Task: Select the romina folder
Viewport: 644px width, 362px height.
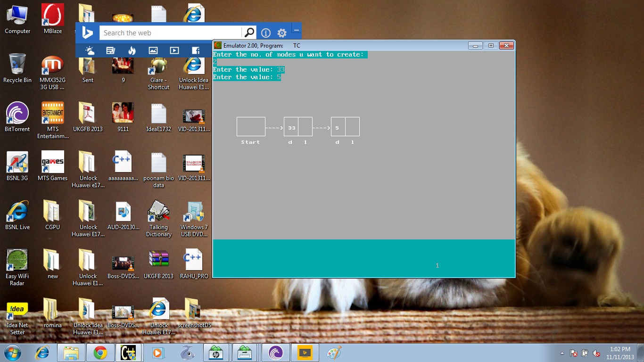Action: (53, 313)
